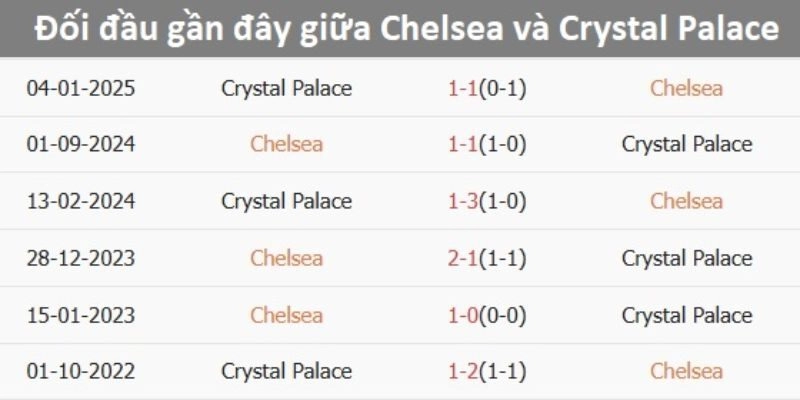Click Chelsea in the 15-01-2023 row
The image size is (800, 400).
[x=287, y=315]
